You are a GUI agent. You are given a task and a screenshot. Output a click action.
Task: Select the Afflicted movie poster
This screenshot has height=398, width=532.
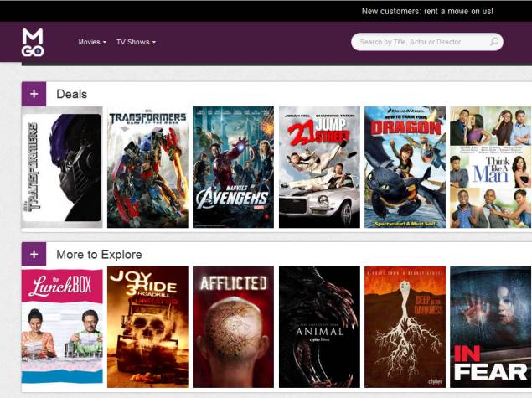[234, 327]
